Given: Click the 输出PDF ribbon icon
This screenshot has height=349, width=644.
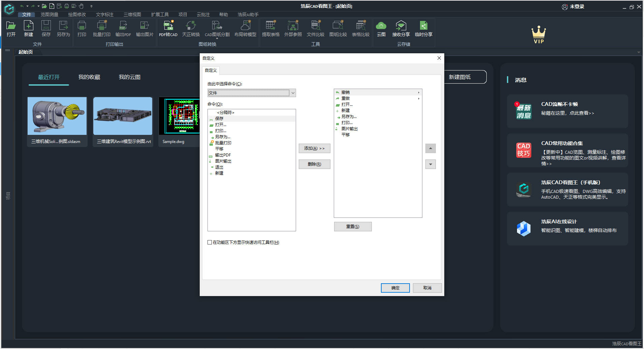Looking at the screenshot, I should pos(123,29).
